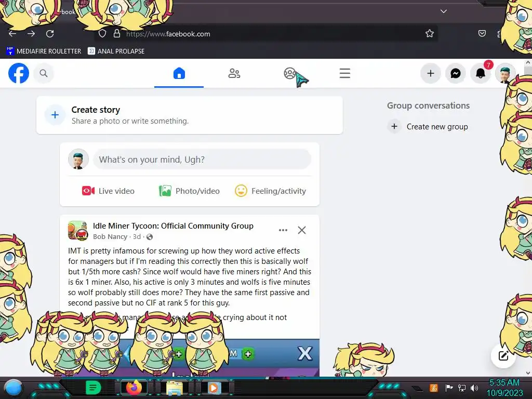
Task: Click Create new group plus icon
Action: coord(394,127)
